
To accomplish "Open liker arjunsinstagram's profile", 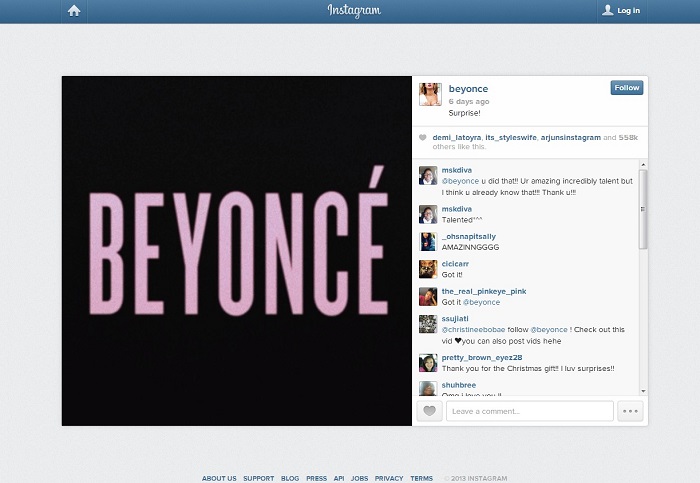I will (x=571, y=137).
